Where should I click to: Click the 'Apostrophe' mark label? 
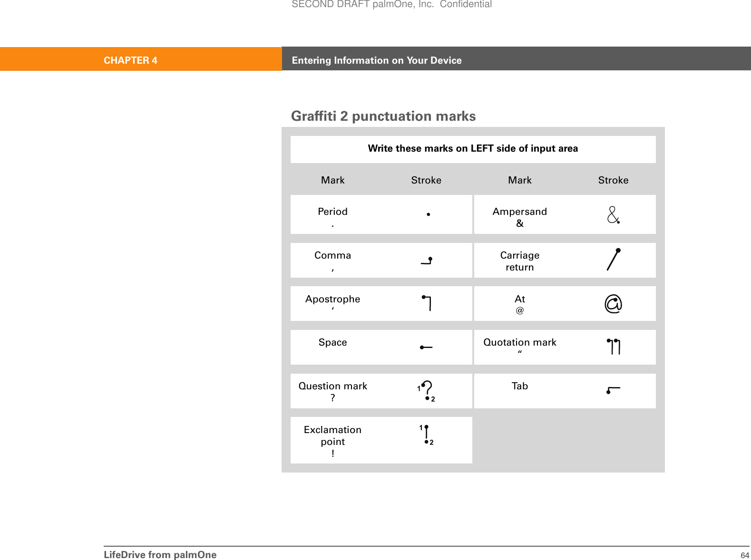coord(332,299)
